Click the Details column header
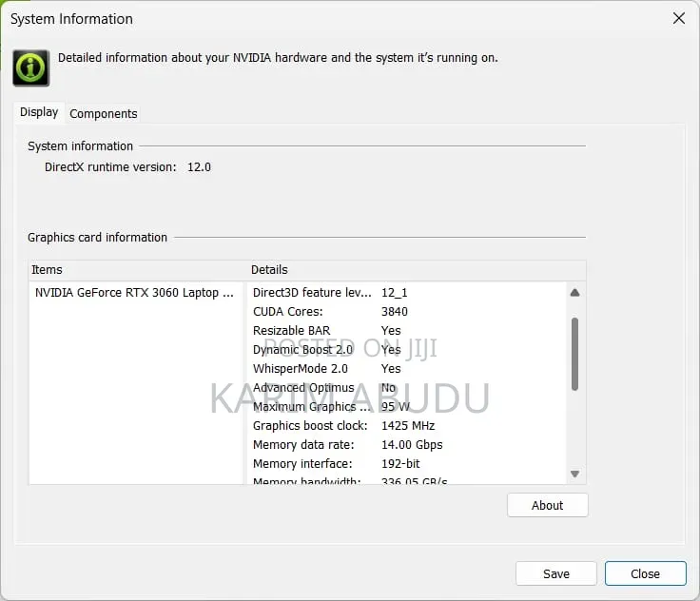This screenshot has height=601, width=700. click(x=417, y=270)
